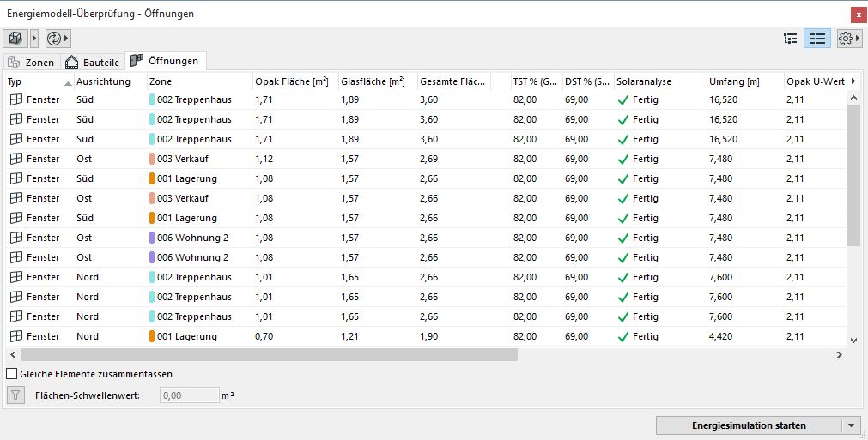Expand the 3D view options arrow
The width and height of the screenshot is (868, 440).
pos(34,39)
